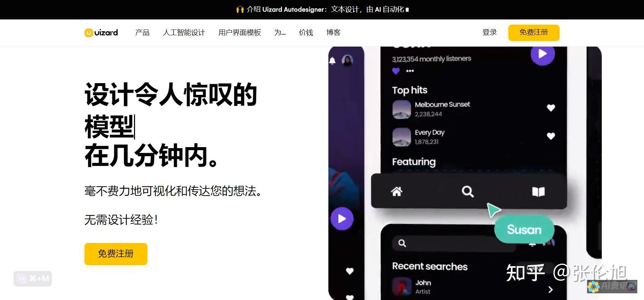Like the Melbourne Sunset track heart

pyautogui.click(x=551, y=108)
